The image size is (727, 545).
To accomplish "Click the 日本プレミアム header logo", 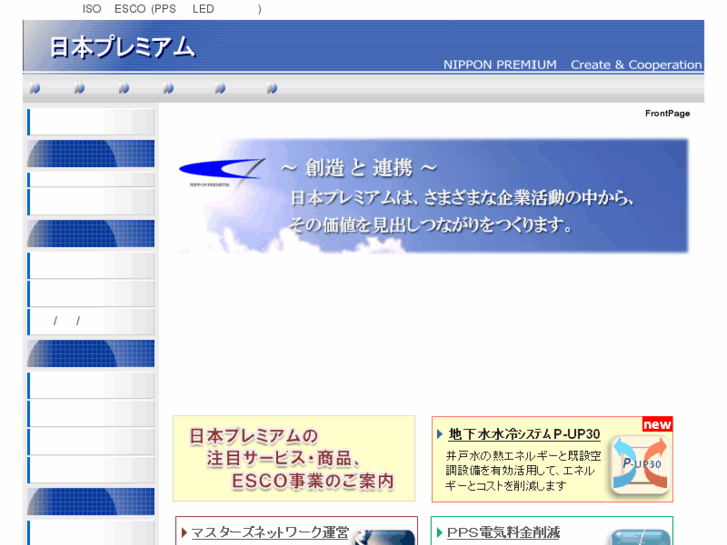I will point(122,47).
